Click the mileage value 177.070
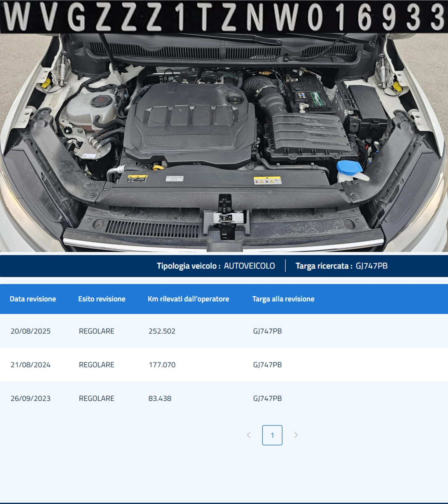The image size is (448, 504). (162, 365)
